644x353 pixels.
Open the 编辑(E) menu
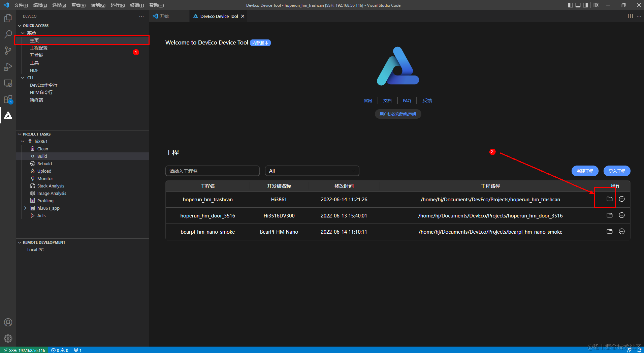[40, 5]
